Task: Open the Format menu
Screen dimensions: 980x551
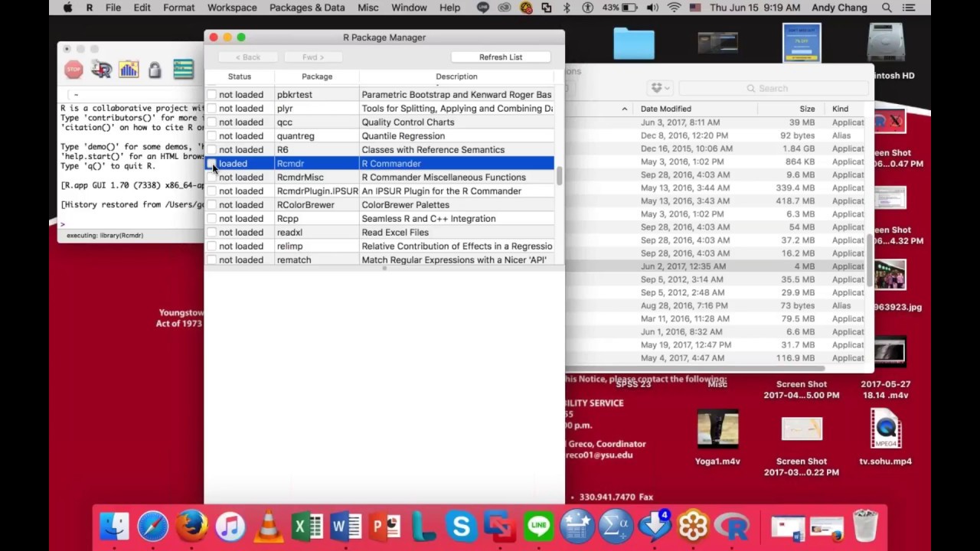Action: pyautogui.click(x=179, y=8)
